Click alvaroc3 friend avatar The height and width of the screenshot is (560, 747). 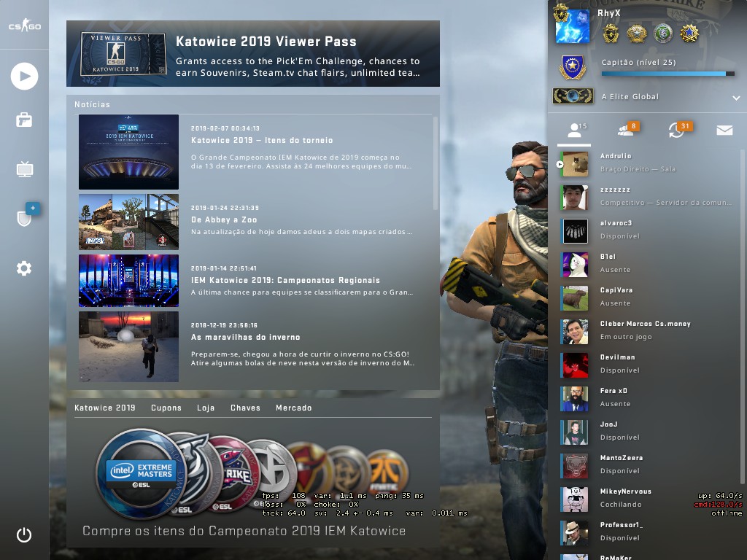(x=575, y=231)
